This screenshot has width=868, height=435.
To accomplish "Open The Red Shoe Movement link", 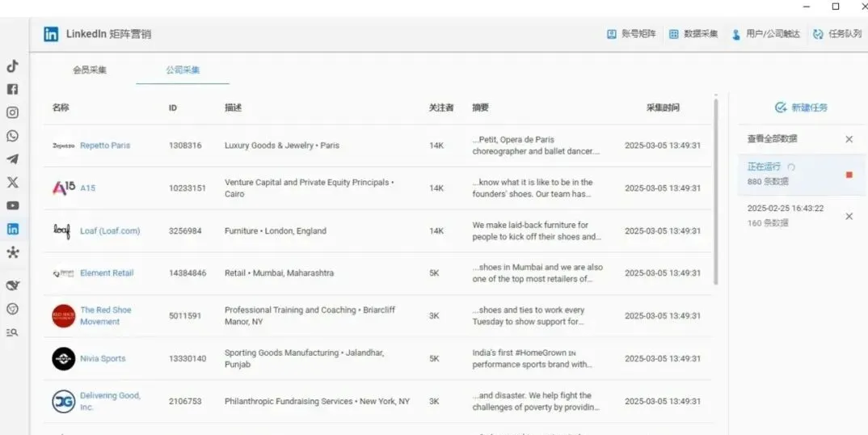I will click(106, 316).
